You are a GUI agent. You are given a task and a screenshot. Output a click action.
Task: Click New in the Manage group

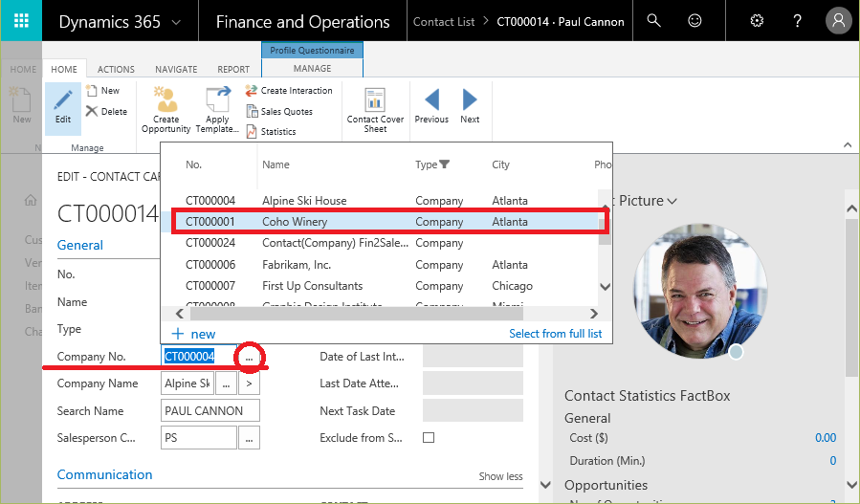point(103,91)
